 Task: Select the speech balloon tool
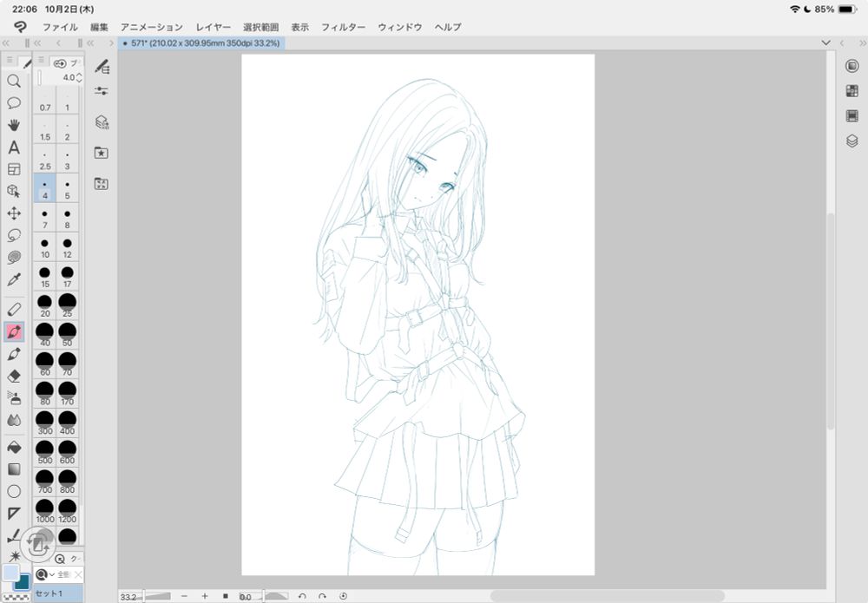pyautogui.click(x=14, y=103)
